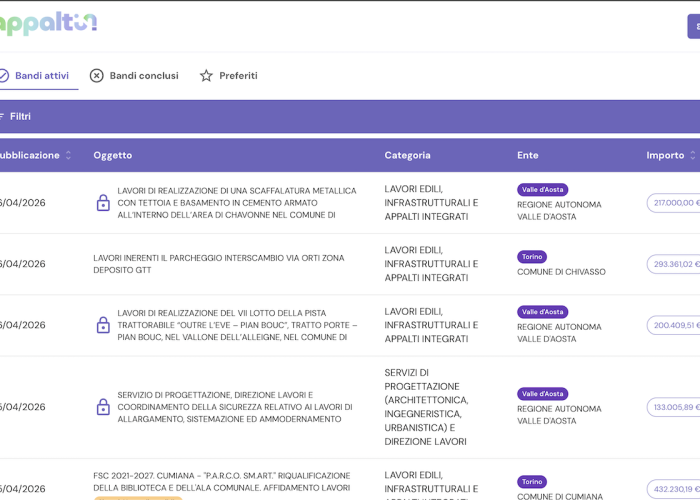The width and height of the screenshot is (700, 500).
Task: Sort by Importo column arrows
Action: [693, 155]
